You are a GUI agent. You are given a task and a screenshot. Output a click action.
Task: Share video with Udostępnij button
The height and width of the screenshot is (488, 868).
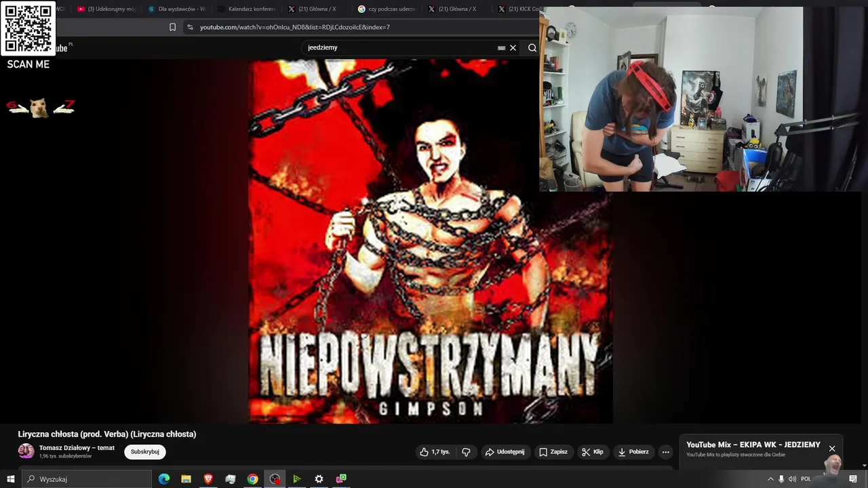(x=505, y=452)
